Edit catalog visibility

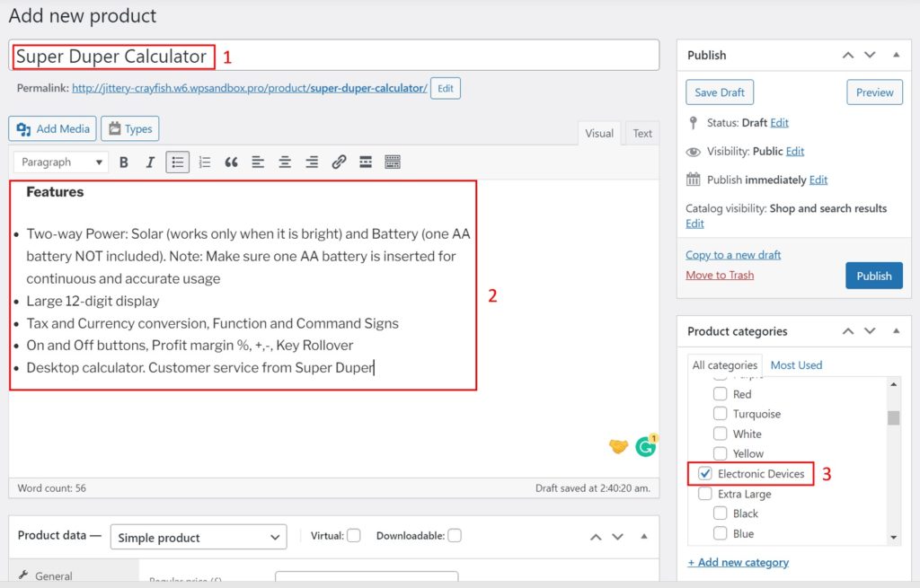(694, 224)
